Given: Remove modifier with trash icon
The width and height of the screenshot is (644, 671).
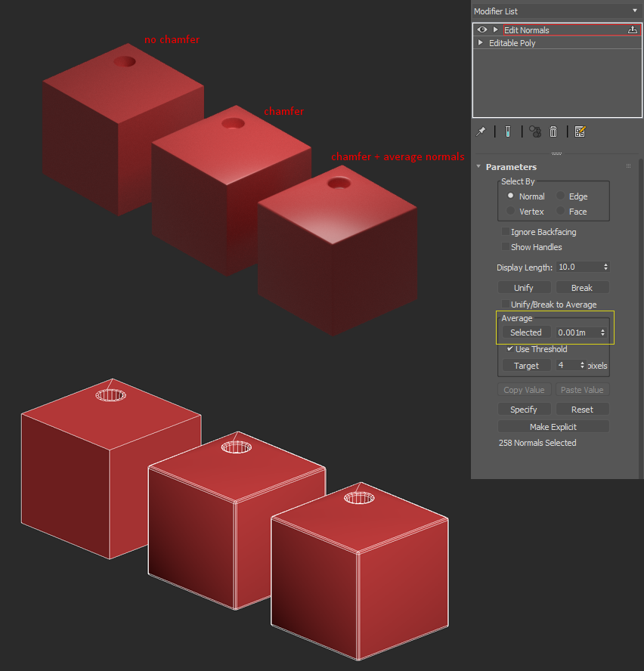Looking at the screenshot, I should point(553,131).
